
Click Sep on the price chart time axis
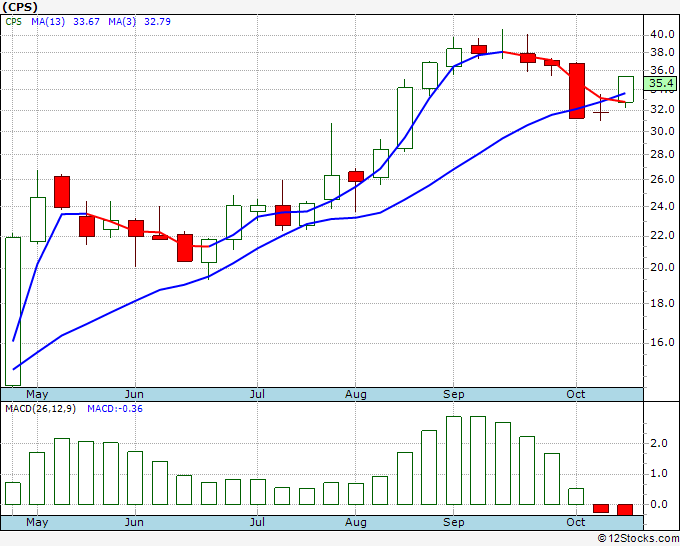pos(454,394)
